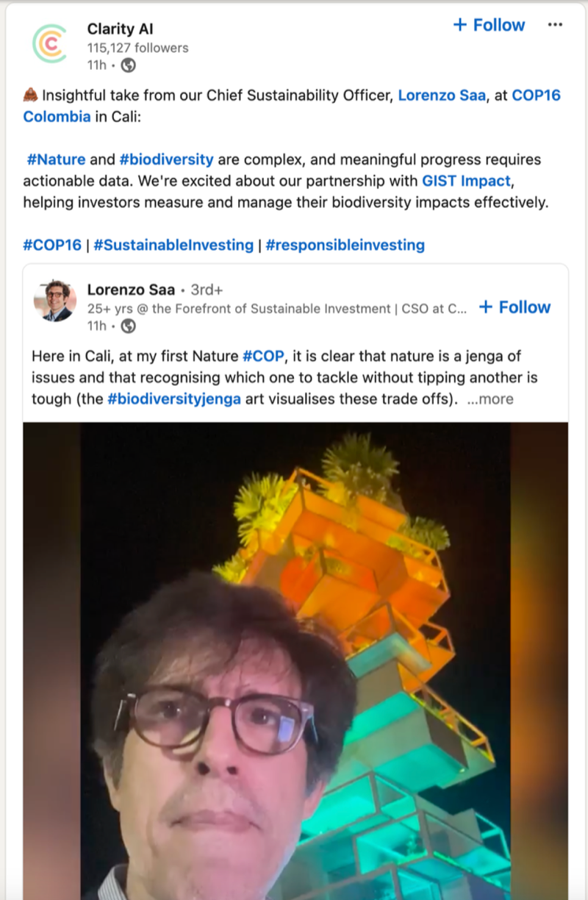This screenshot has width=588, height=900.
Task: Follow Lorenzo Saa from the shared post
Action: coord(514,307)
